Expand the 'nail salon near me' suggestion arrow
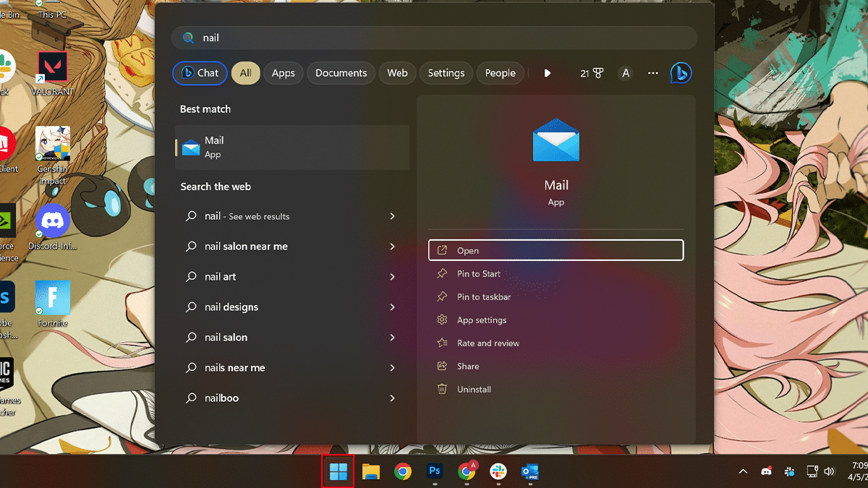868x488 pixels. [x=392, y=247]
